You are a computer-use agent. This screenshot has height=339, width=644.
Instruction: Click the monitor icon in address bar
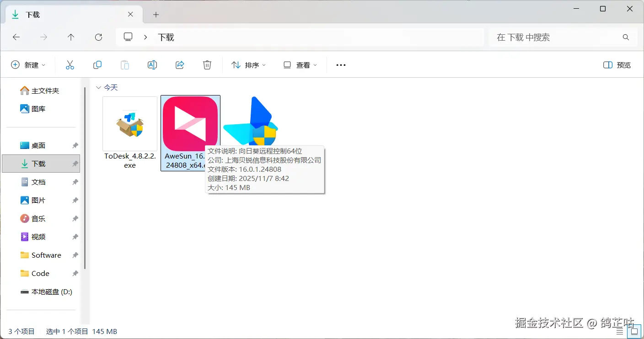tap(129, 37)
